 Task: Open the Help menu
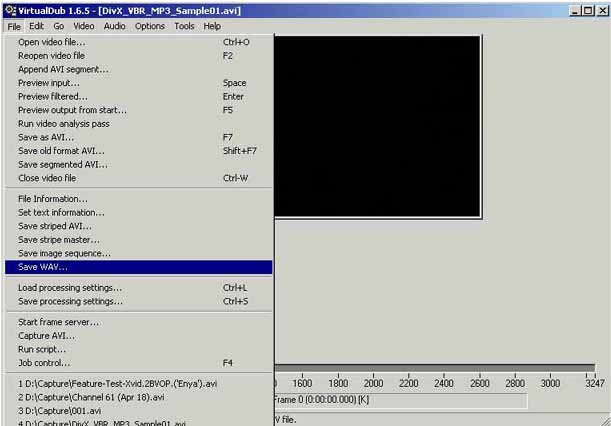pos(212,26)
